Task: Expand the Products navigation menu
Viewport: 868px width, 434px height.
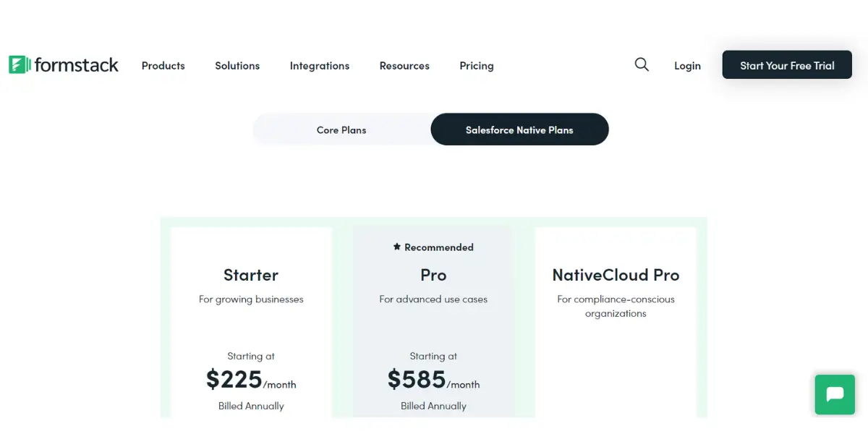Action: (x=163, y=66)
